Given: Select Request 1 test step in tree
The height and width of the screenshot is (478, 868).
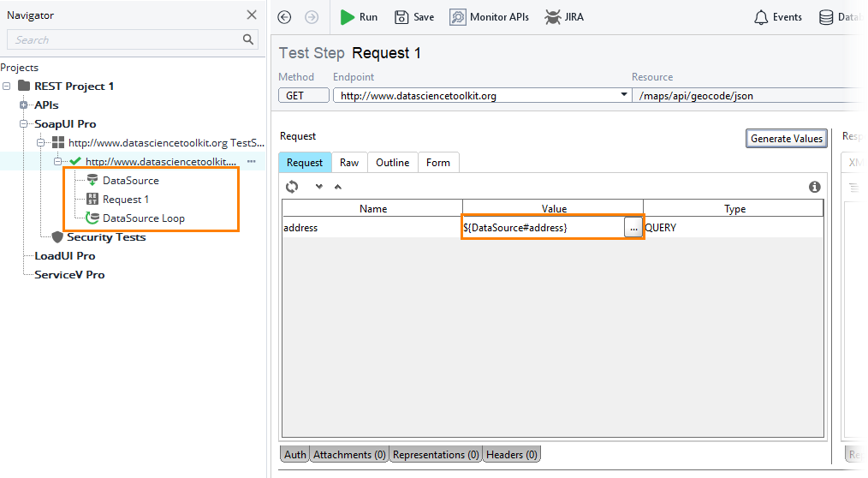Looking at the screenshot, I should (x=118, y=199).
